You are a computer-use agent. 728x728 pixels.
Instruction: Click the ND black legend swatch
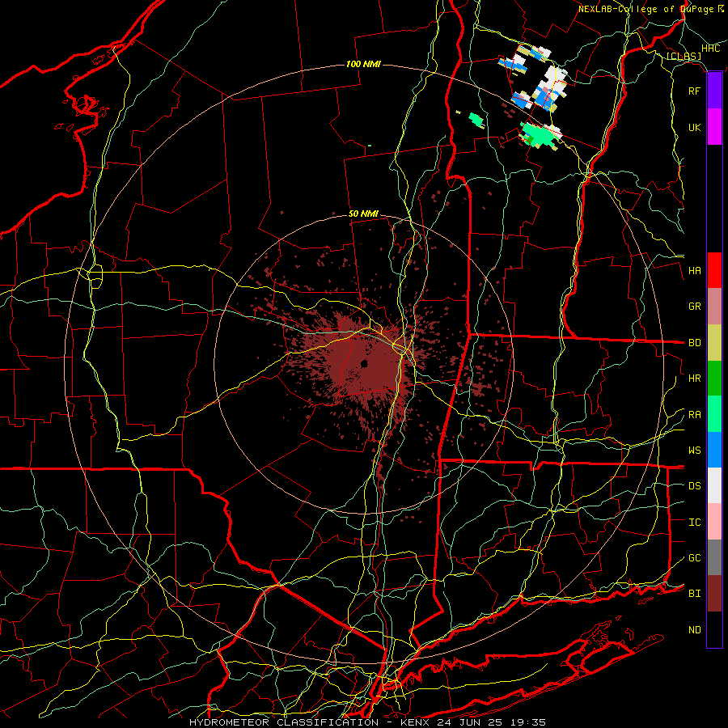point(714,629)
